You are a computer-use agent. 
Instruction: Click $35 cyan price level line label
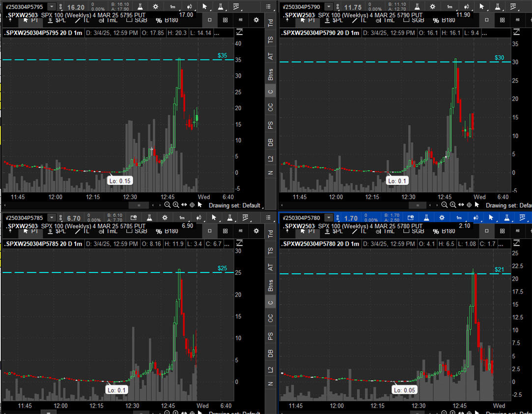click(x=222, y=56)
